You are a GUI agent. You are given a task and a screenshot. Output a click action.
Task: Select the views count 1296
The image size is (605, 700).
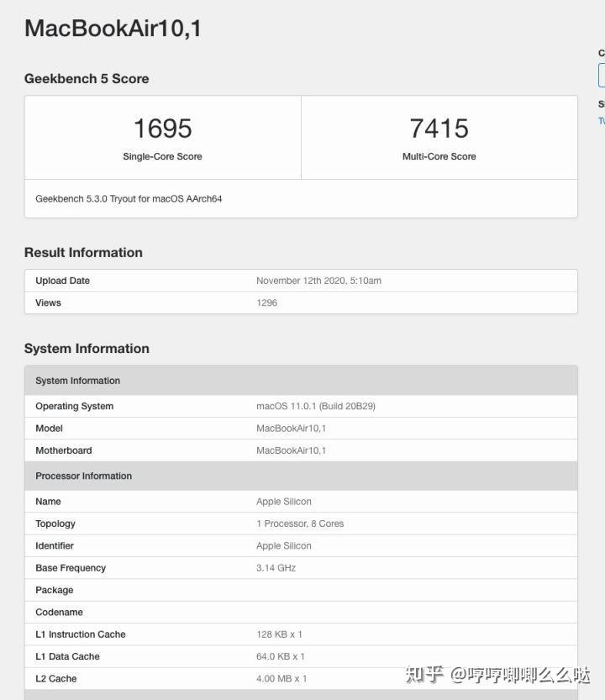[266, 303]
